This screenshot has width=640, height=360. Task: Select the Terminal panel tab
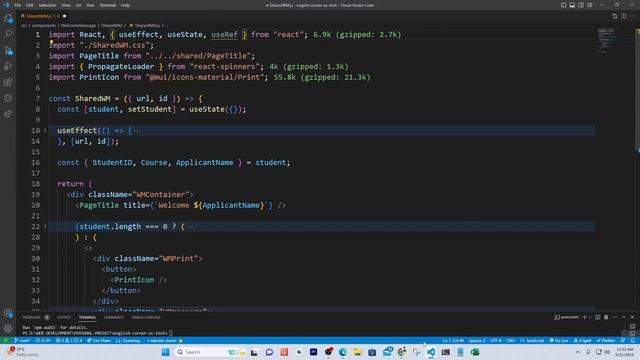87,317
